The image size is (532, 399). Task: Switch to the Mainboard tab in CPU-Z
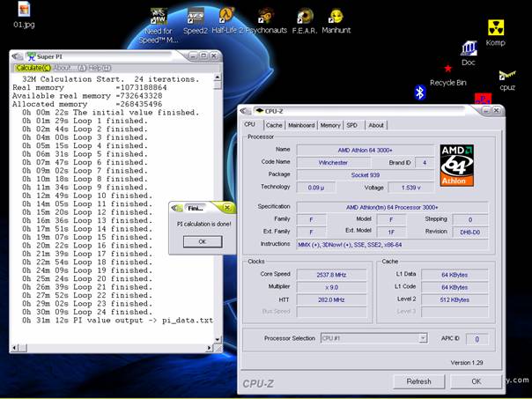tap(301, 125)
